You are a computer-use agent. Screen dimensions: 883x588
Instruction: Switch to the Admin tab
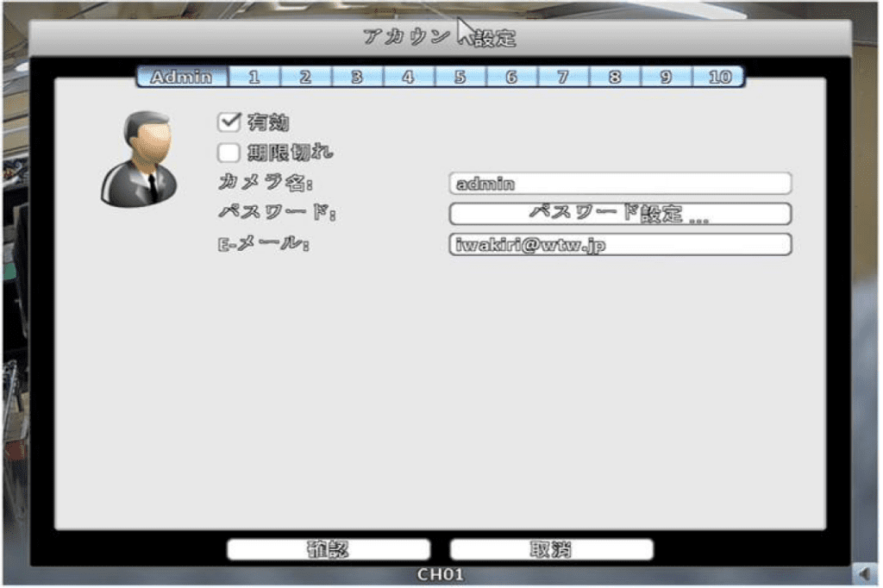(182, 77)
